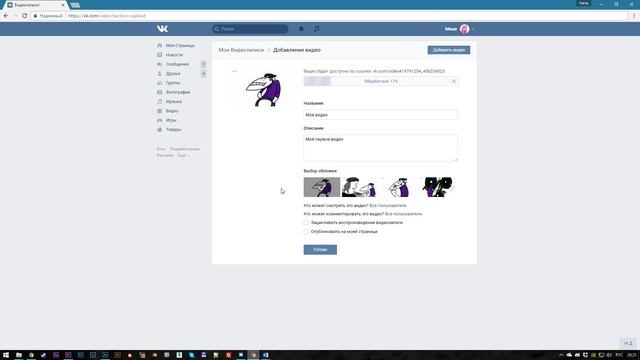640x360 pixels.
Task: Close the Видеокаталог browser tab
Action: tap(63, 5)
